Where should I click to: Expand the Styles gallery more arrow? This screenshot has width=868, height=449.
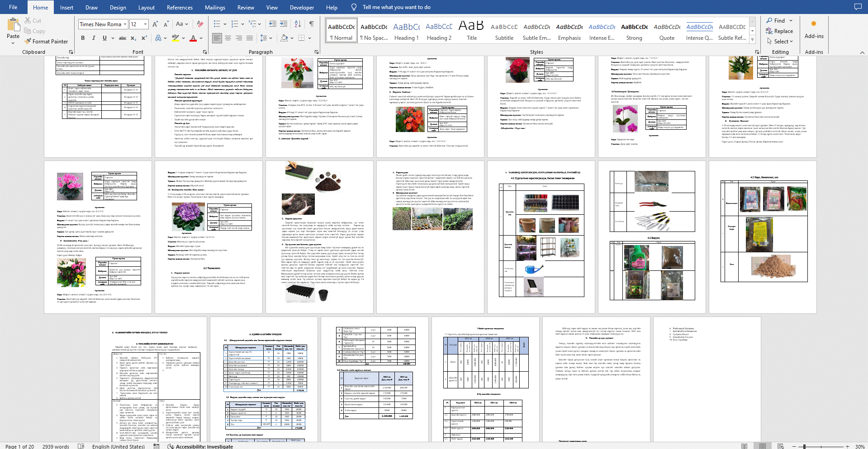[753, 40]
